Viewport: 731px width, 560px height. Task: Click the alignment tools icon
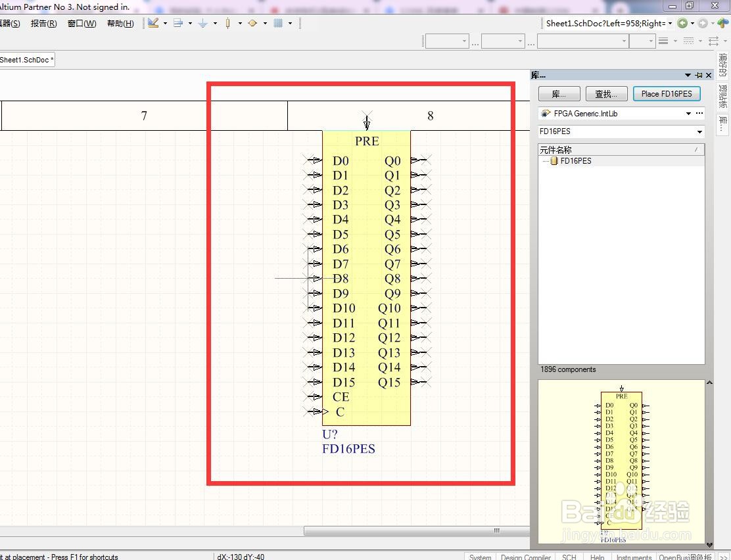(x=178, y=23)
